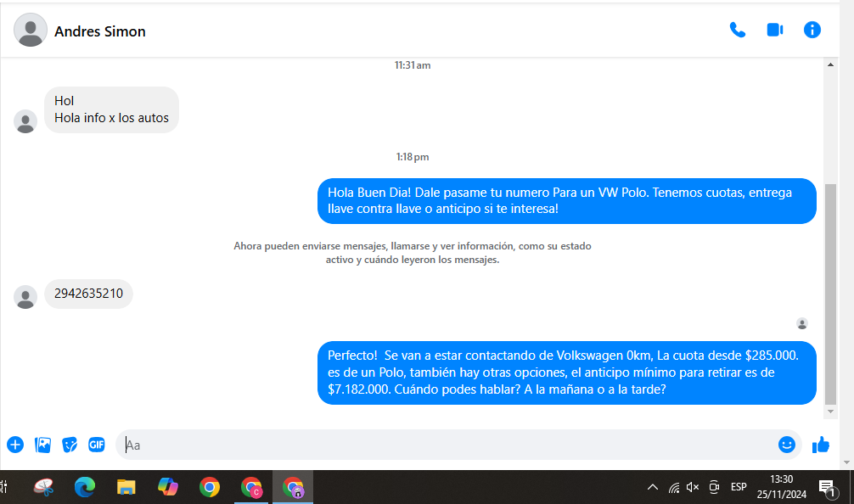Open Google Chrome from taskbar
Viewport: 854px width, 504px height.
coord(210,487)
